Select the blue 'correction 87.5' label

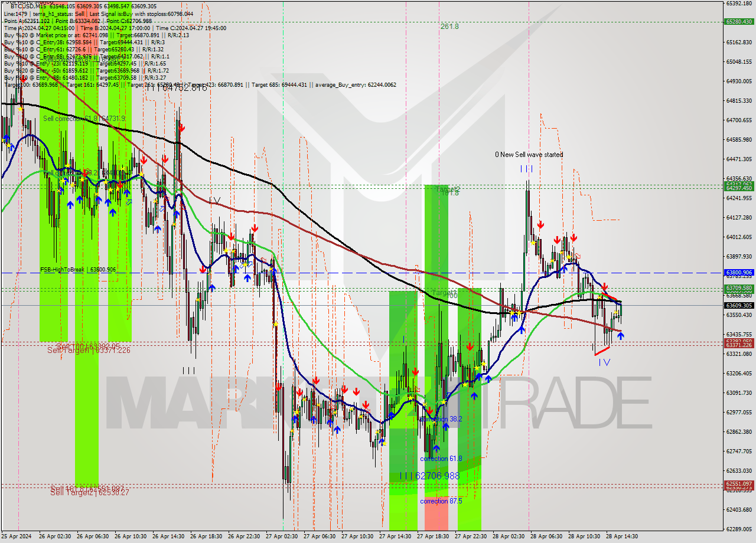[x=441, y=501]
